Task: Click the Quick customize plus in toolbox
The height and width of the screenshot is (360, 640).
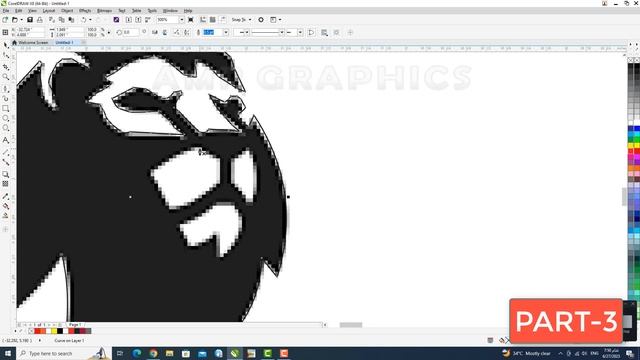Action: click(5, 229)
